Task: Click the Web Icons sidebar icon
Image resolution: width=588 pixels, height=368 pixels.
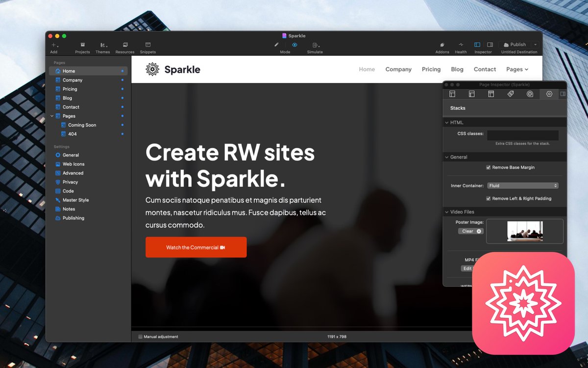Action: click(58, 164)
